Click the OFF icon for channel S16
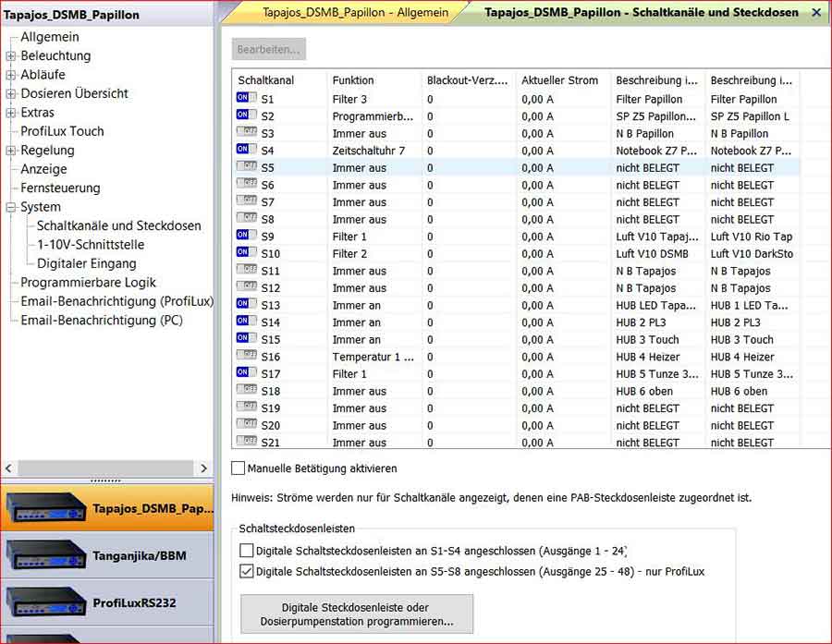This screenshot has height=644, width=832. coord(246,357)
